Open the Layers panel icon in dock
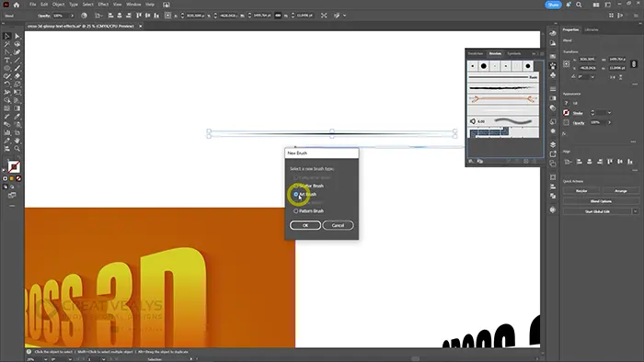The height and width of the screenshot is (362, 644). click(553, 144)
